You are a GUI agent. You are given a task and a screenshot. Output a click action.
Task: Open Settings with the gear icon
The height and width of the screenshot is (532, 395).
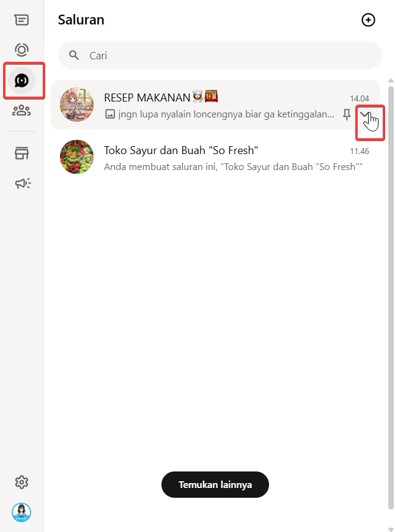click(21, 482)
